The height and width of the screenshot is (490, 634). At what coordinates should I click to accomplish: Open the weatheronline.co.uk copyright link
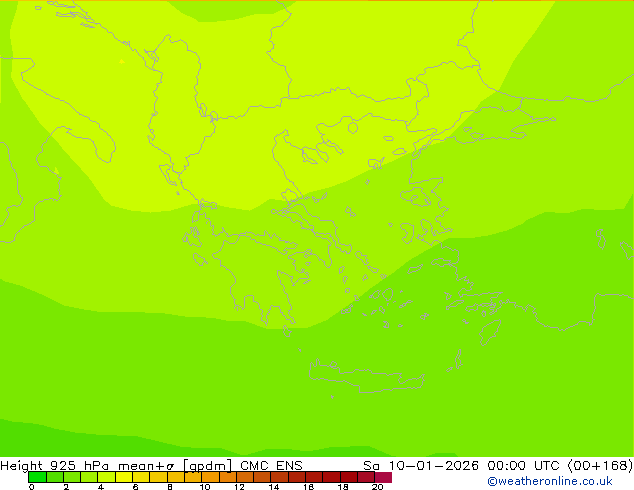tap(550, 481)
